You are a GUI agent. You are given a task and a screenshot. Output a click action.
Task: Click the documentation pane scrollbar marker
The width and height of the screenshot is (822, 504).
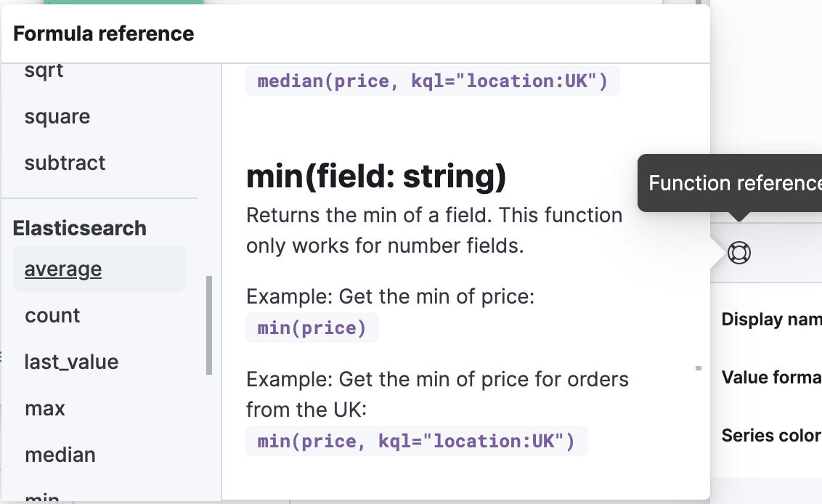pyautogui.click(x=699, y=368)
